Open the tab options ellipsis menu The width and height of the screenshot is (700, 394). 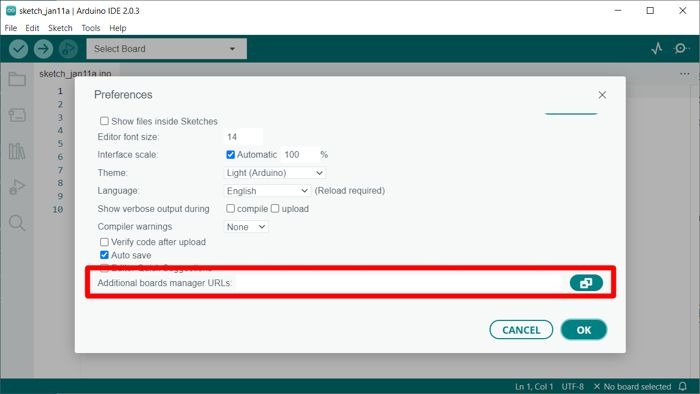click(684, 74)
